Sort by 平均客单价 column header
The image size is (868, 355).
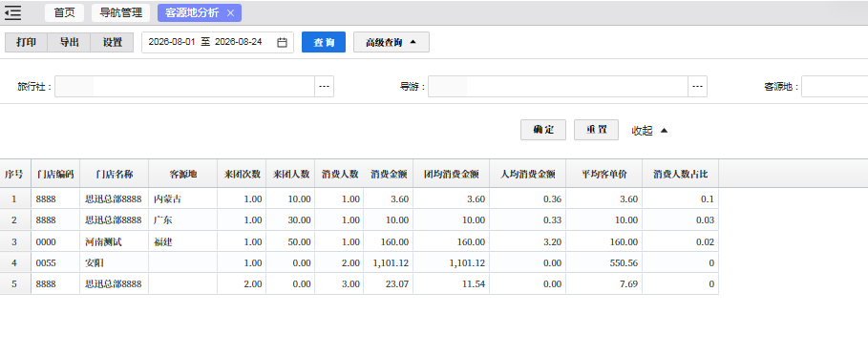tap(603, 174)
